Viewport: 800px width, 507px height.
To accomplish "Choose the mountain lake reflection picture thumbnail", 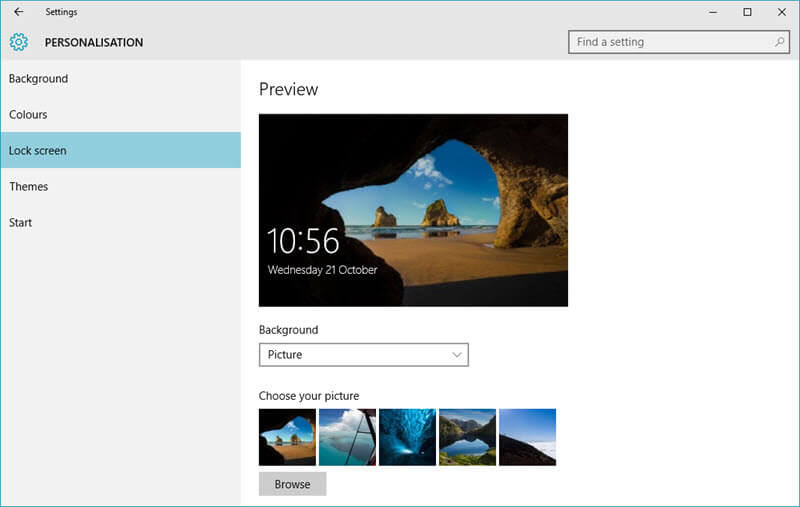I will 467,437.
